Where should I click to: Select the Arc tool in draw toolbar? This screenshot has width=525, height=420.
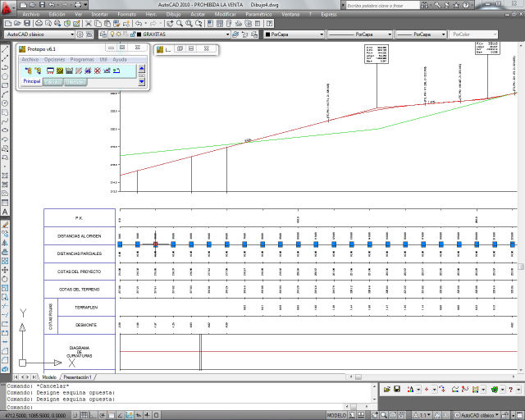(x=5, y=95)
